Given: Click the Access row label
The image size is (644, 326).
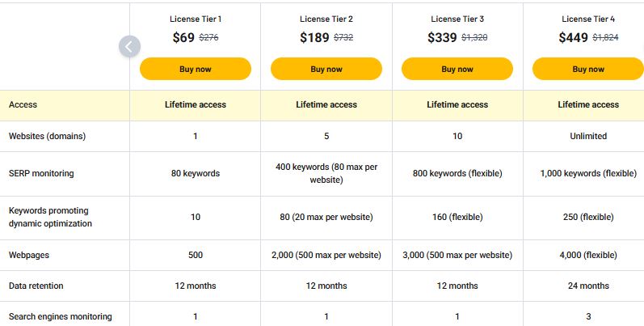Looking at the screenshot, I should coord(23,104).
